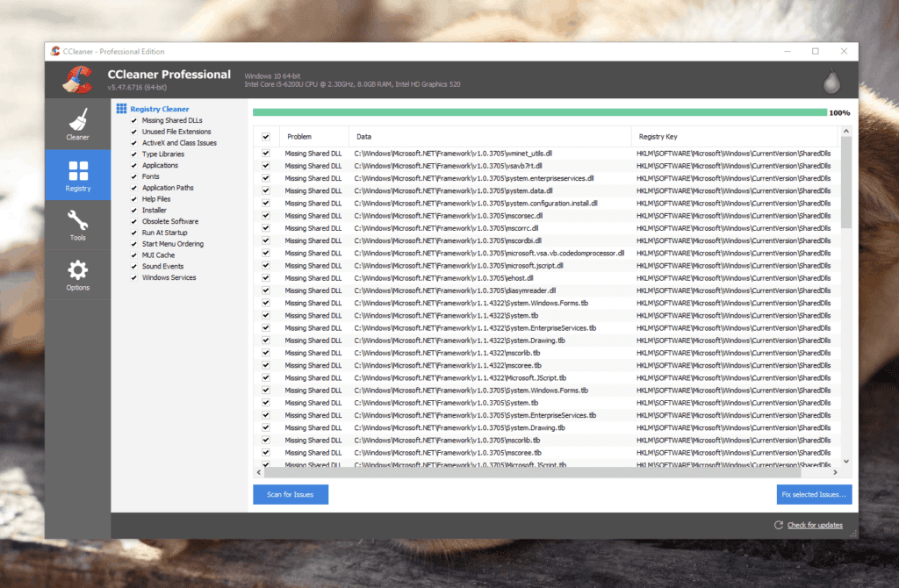Sort by the Data column header
The image size is (899, 588).
point(490,137)
